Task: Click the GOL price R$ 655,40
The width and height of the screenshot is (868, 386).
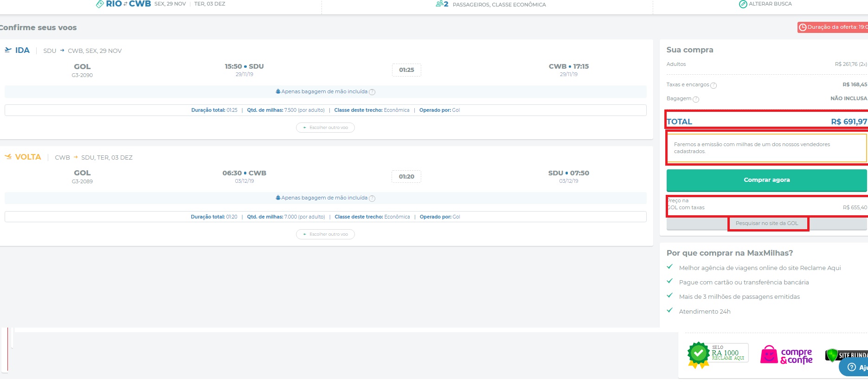Action: point(855,207)
